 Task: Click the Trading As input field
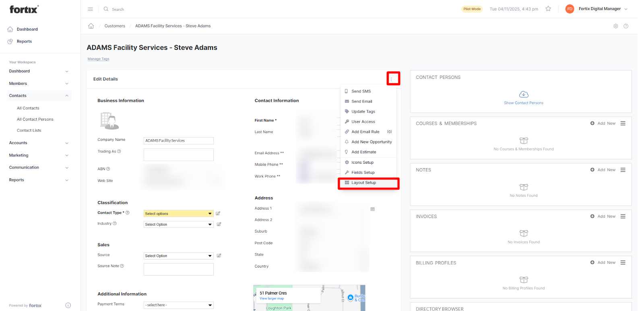(x=178, y=155)
